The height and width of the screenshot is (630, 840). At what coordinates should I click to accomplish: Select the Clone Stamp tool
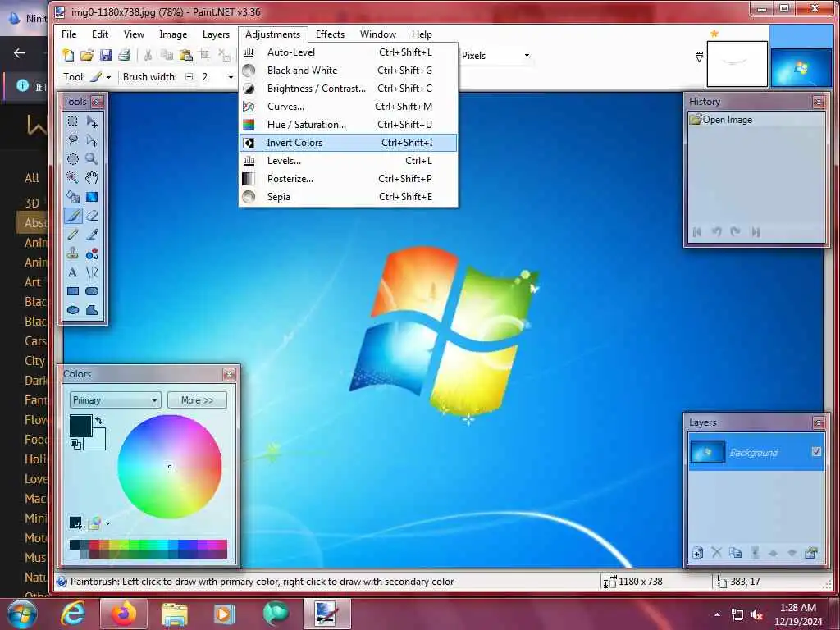click(x=73, y=253)
